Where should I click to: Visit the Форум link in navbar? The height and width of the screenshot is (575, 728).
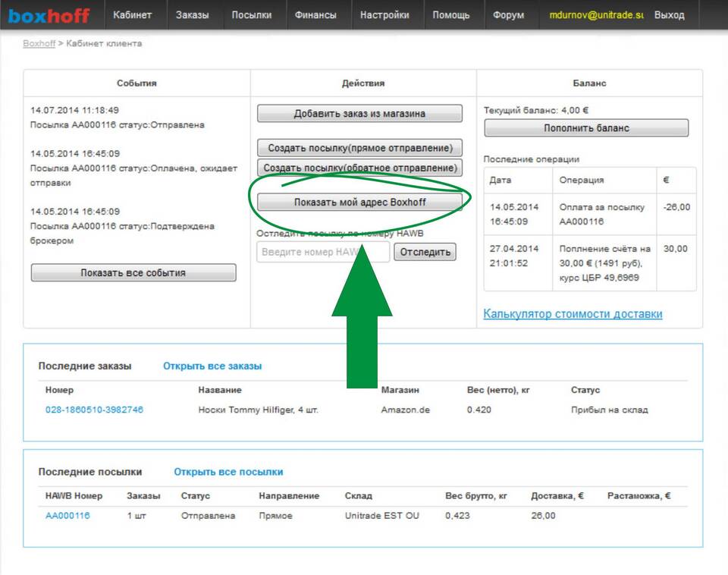coord(508,15)
